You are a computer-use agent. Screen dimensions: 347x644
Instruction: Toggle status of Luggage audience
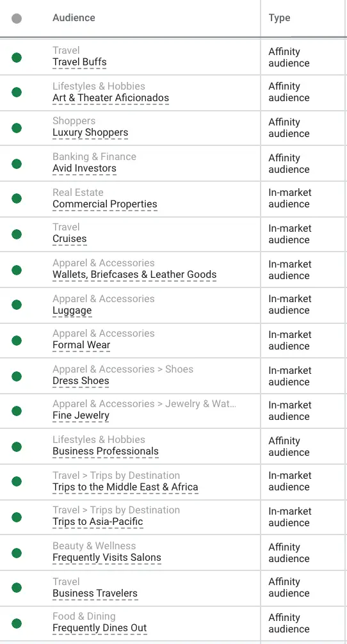(x=17, y=305)
